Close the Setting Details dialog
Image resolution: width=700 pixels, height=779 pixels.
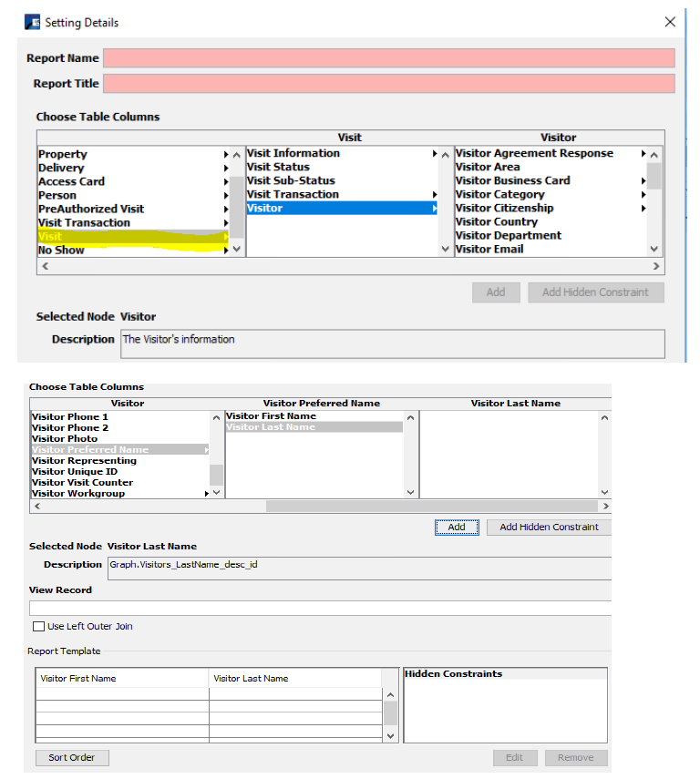[670, 22]
